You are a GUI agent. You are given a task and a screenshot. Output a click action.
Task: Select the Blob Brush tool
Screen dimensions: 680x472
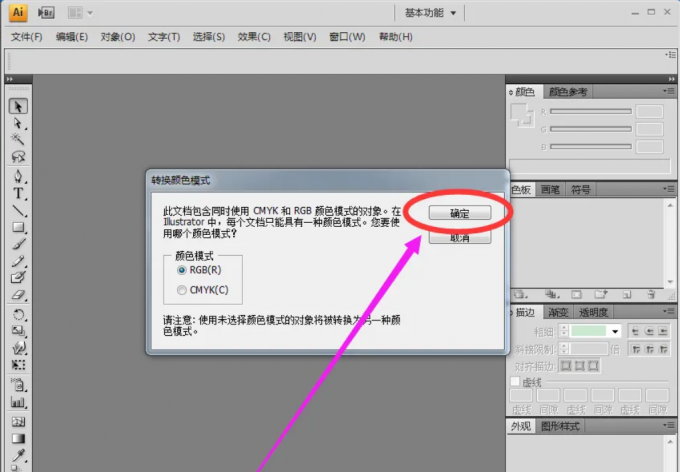point(18,278)
